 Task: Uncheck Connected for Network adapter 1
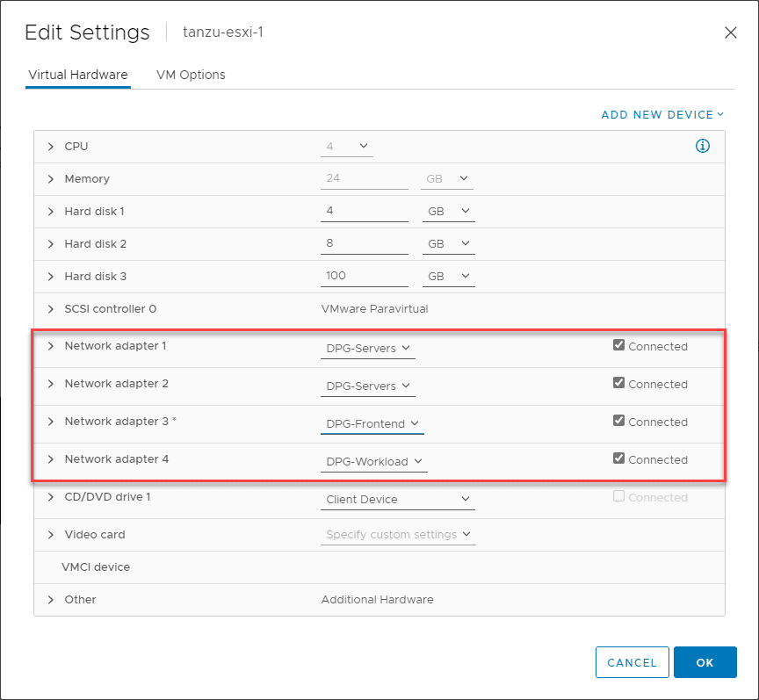pyautogui.click(x=619, y=346)
